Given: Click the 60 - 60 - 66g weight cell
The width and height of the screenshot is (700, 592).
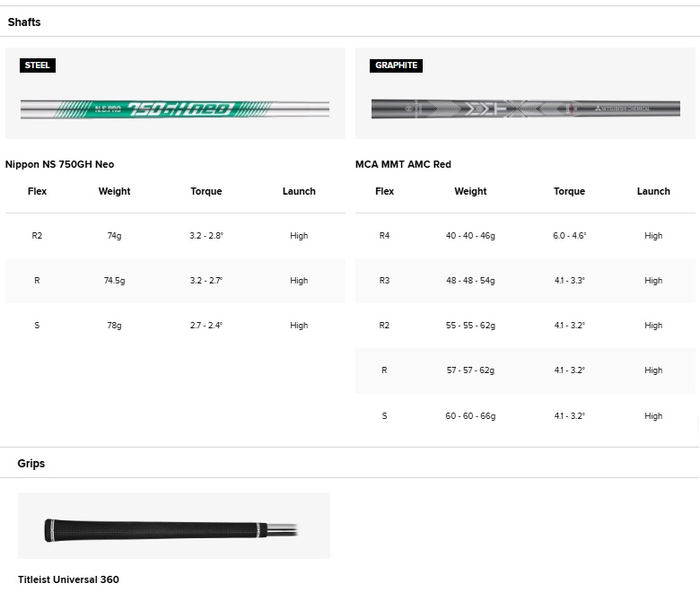Looking at the screenshot, I should (x=470, y=415).
